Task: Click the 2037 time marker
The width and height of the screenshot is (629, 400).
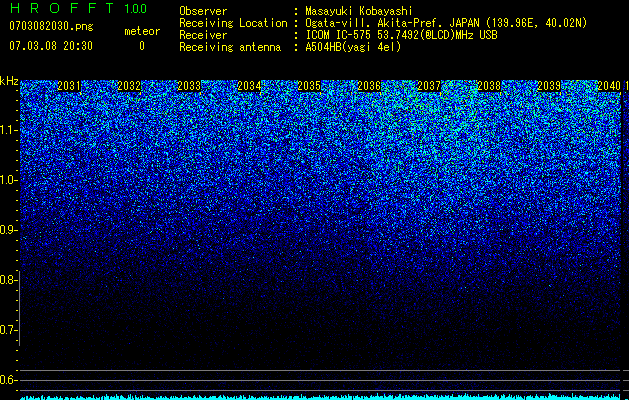Action: click(429, 86)
